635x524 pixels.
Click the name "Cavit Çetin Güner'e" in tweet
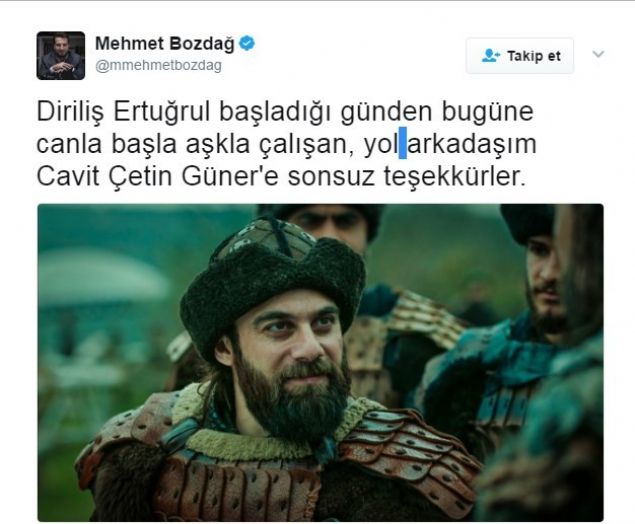[158, 176]
